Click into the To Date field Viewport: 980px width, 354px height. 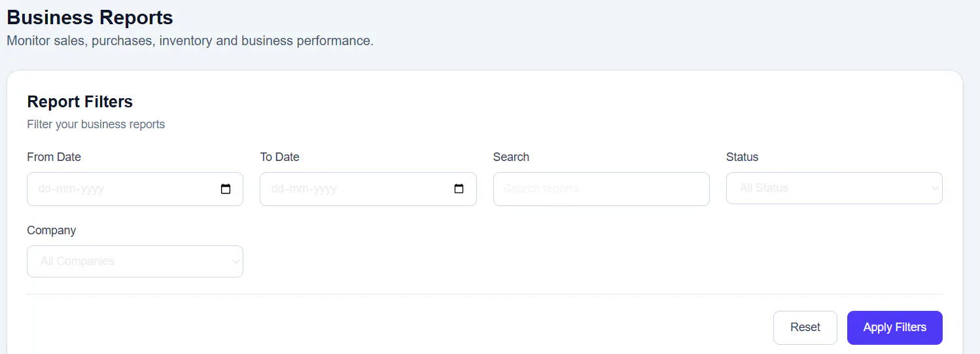click(368, 189)
